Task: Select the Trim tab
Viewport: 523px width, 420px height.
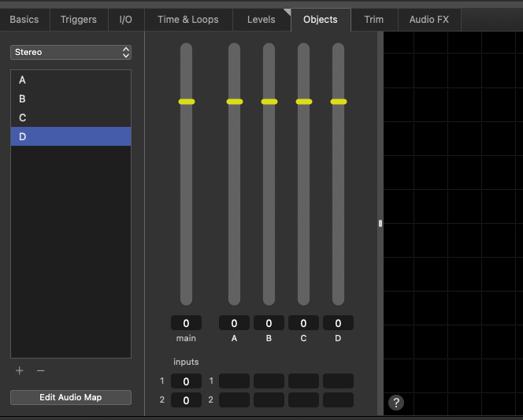Action: (374, 20)
